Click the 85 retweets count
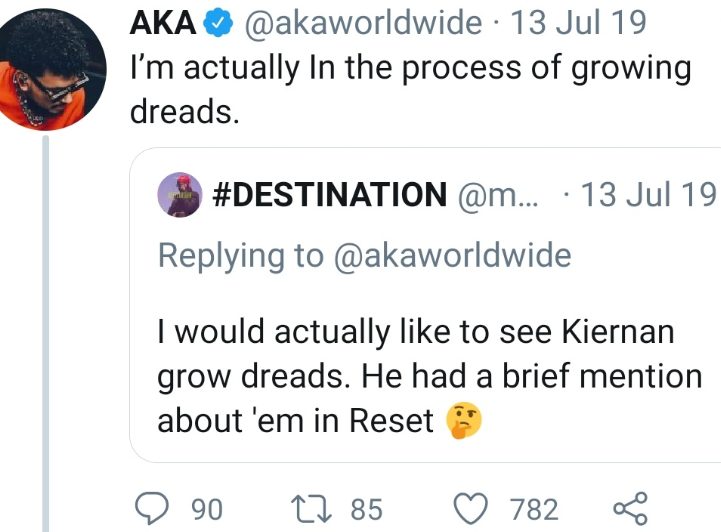This screenshot has width=721, height=532. coord(366,509)
